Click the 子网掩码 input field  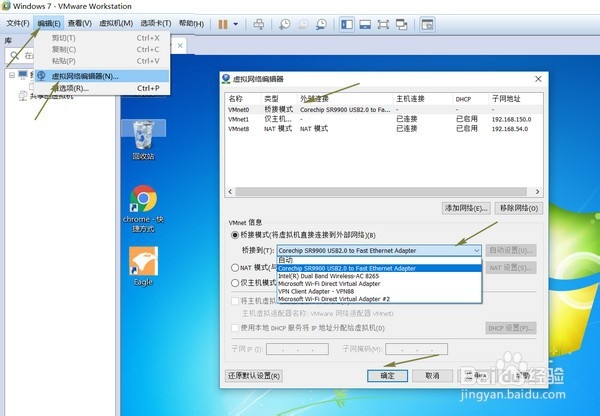click(x=416, y=349)
